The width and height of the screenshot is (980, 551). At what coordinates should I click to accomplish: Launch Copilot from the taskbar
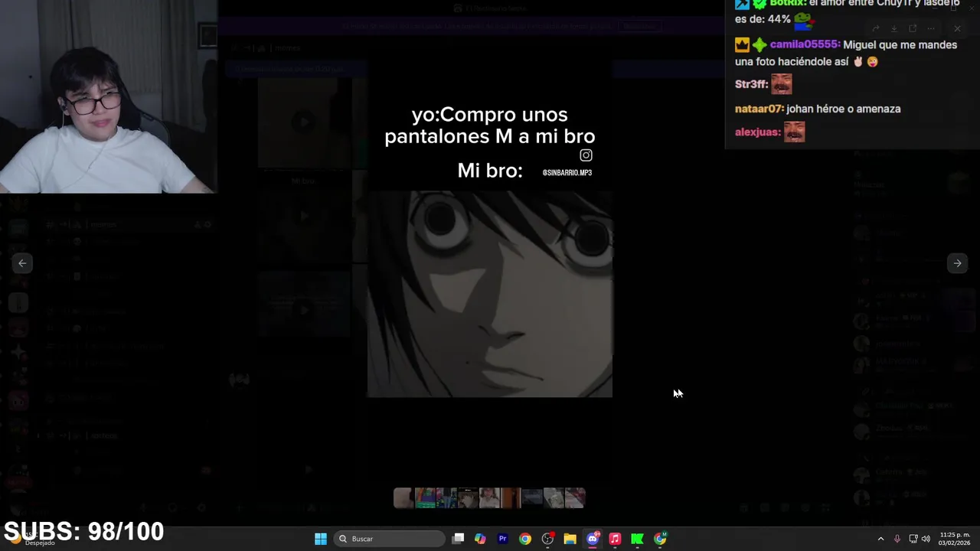480,539
